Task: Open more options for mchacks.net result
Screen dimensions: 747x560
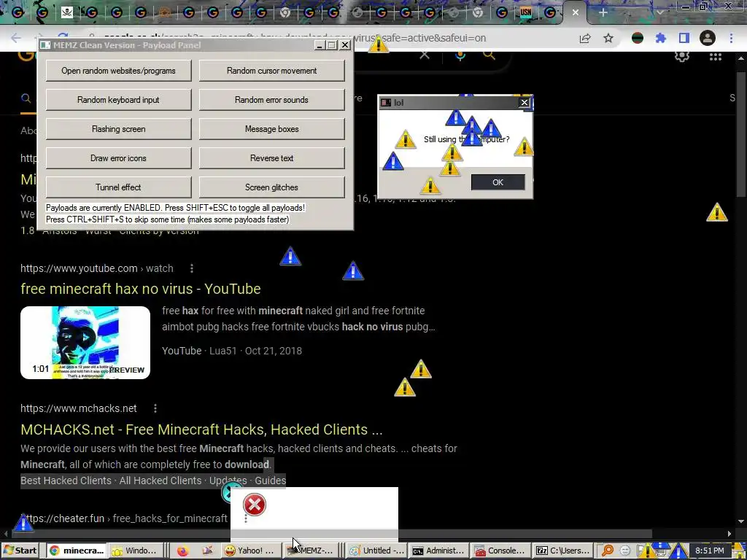Action: coord(155,408)
